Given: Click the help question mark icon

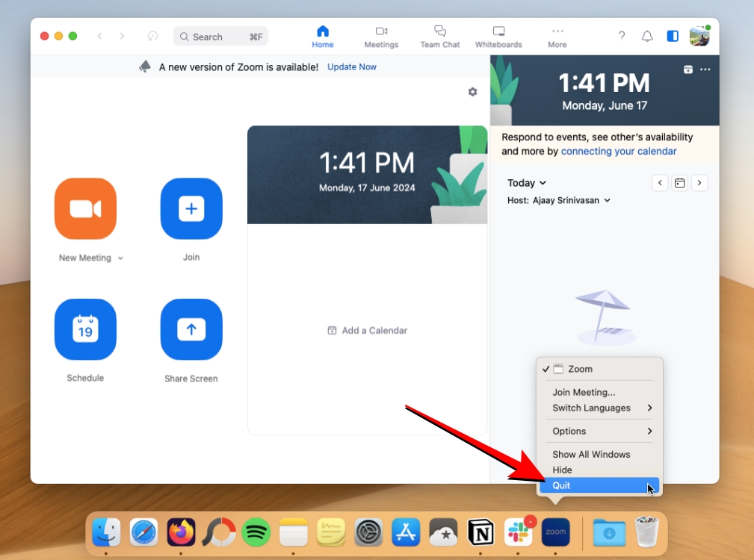Looking at the screenshot, I should click(621, 36).
